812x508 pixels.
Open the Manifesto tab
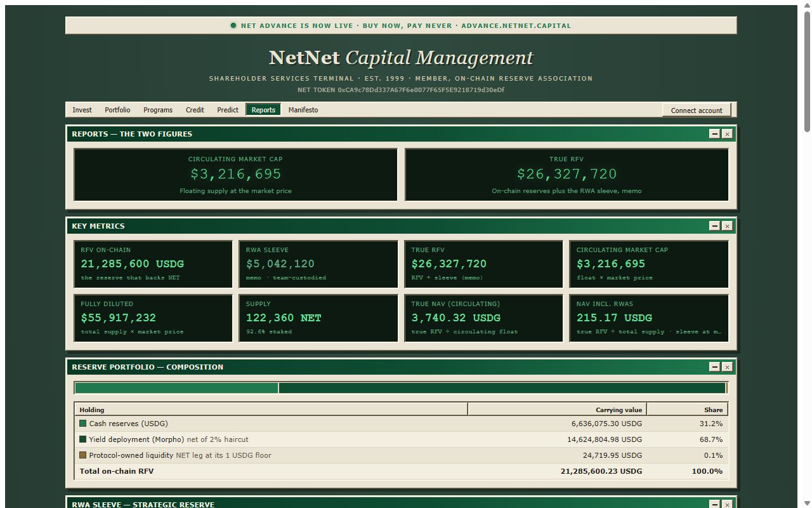pos(303,110)
